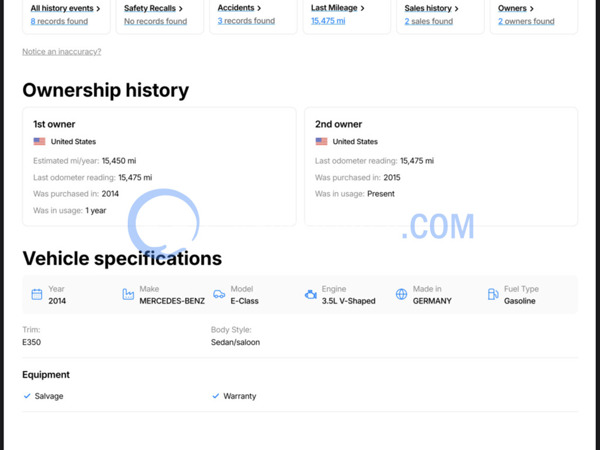Screen dimensions: 600x450
Task: Expand the Safety Recalls section
Action: [151, 8]
